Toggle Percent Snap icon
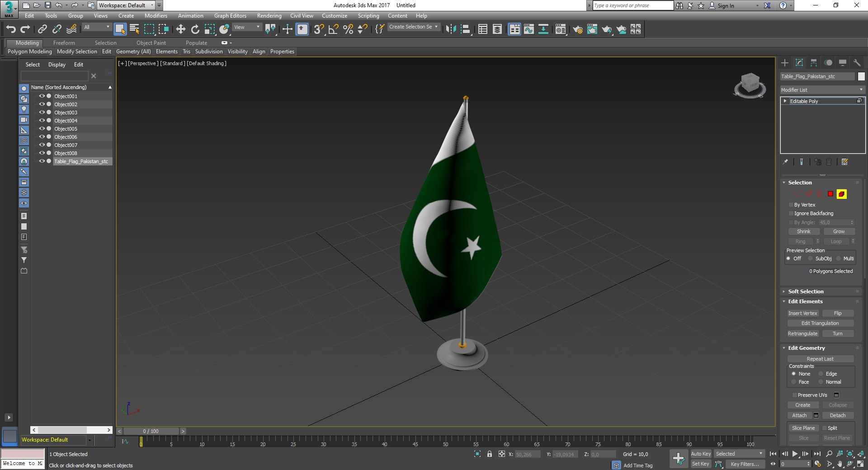This screenshot has width=868, height=470. click(348, 29)
